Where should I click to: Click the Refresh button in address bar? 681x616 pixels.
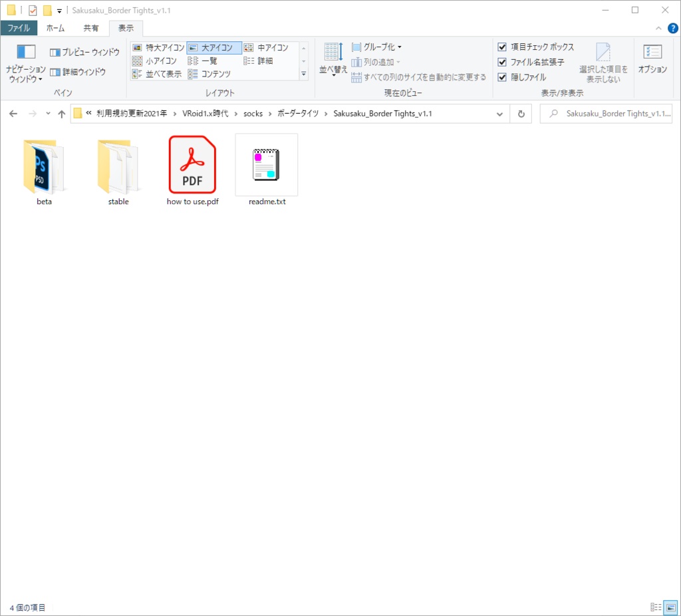click(x=521, y=114)
